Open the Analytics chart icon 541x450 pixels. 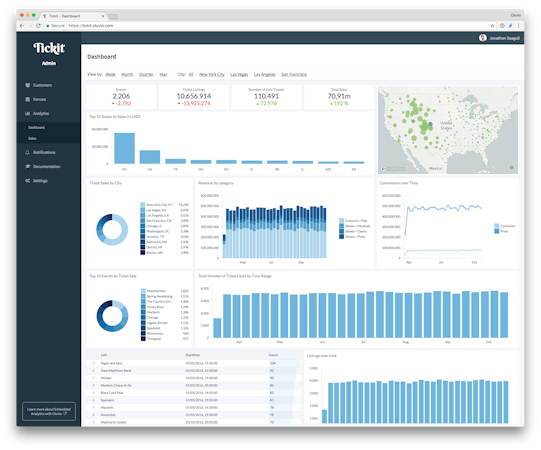point(28,113)
